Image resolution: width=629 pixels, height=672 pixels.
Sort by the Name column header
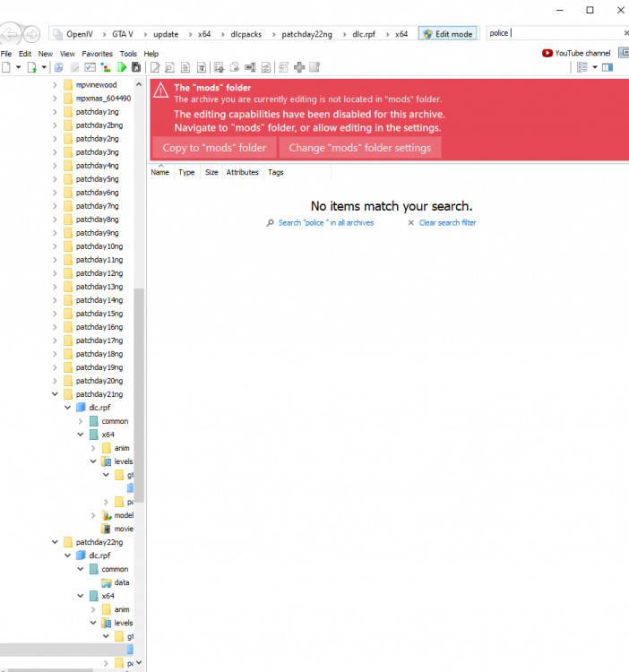click(159, 172)
